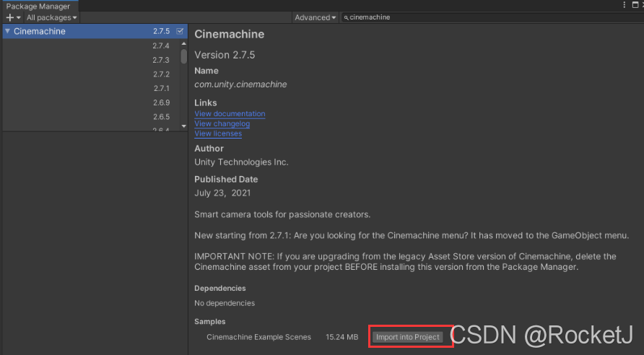The height and width of the screenshot is (355, 644).
Task: Click the 15.24 MB sample size
Action: (x=341, y=337)
